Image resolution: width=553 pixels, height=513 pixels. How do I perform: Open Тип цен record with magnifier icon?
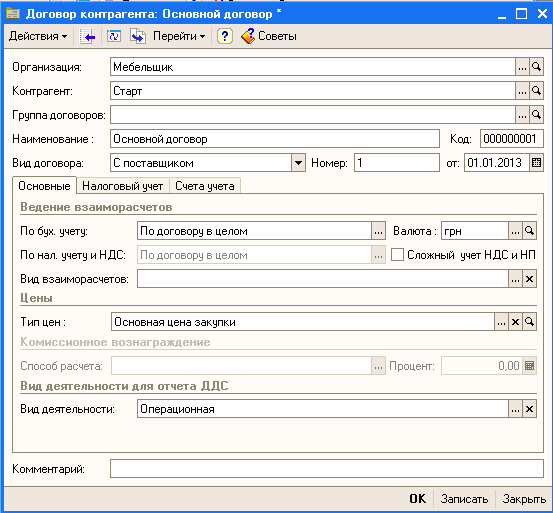point(529,322)
